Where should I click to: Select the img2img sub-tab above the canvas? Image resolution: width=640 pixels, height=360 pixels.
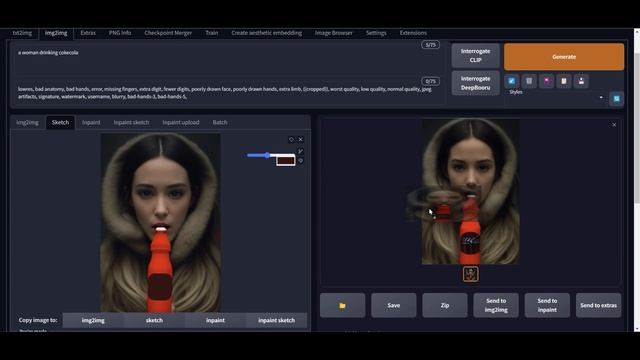pos(27,122)
